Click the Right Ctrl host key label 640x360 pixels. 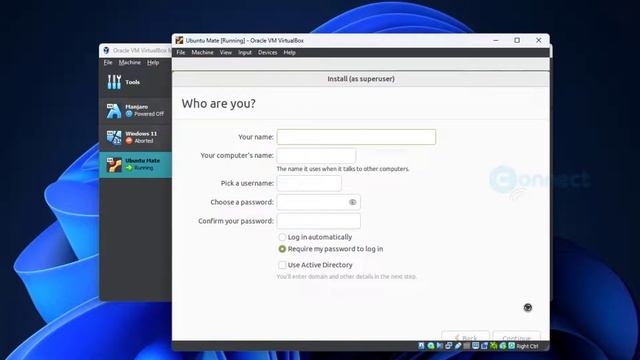(527, 346)
